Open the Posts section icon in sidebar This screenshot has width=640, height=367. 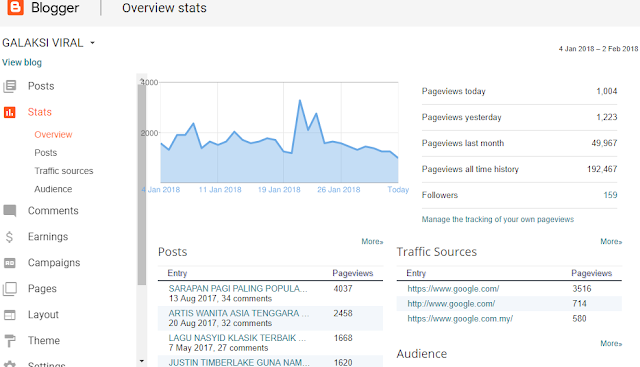(10, 86)
